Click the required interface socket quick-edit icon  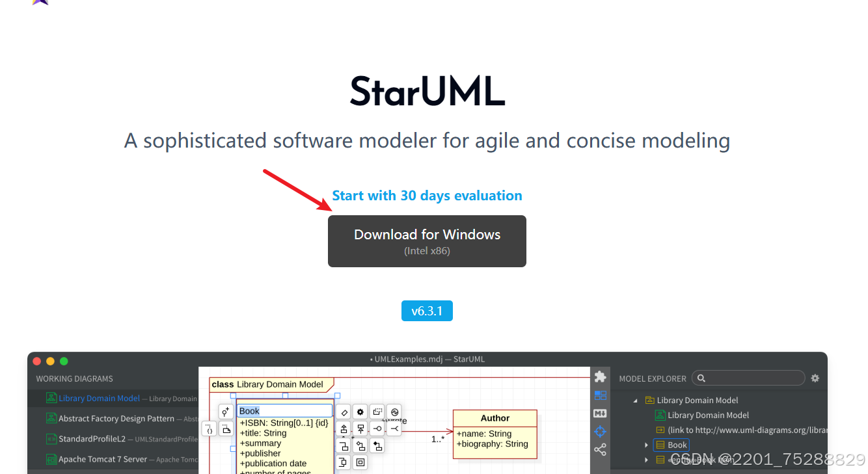pyautogui.click(x=394, y=428)
